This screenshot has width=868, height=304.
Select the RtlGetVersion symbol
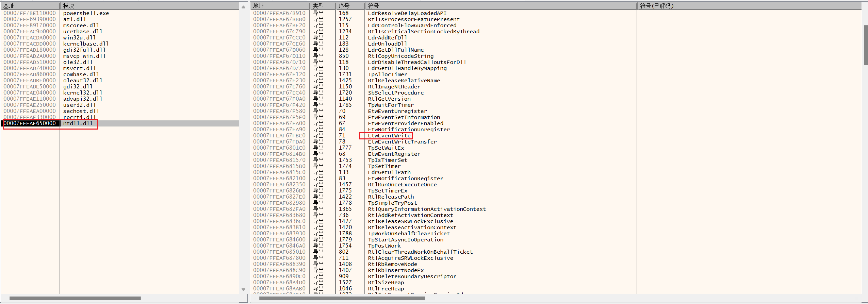(389, 99)
